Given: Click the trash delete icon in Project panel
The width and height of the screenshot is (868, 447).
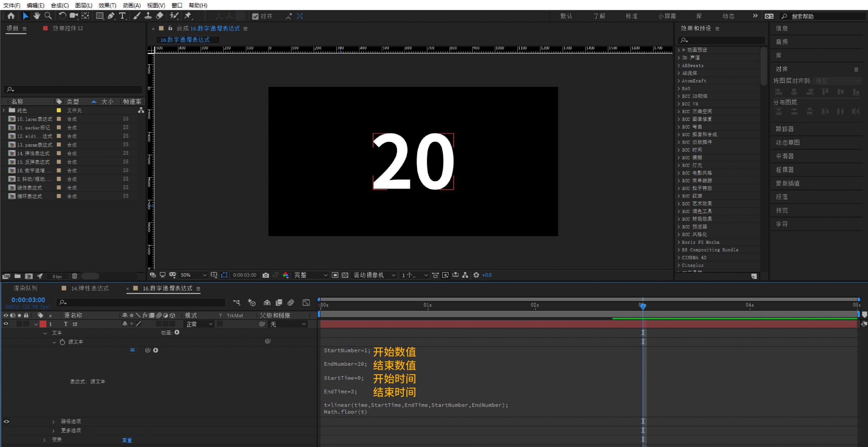Looking at the screenshot, I should (x=75, y=276).
